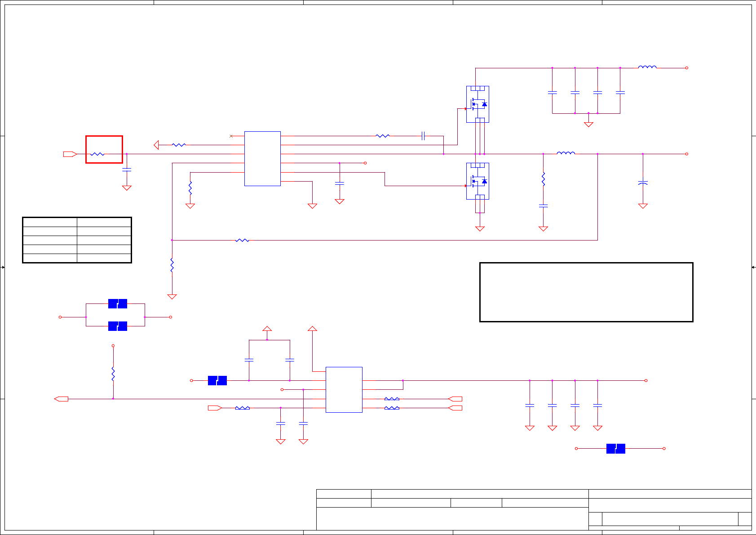Select the bootstrap resistor on controller's top output

(x=383, y=136)
